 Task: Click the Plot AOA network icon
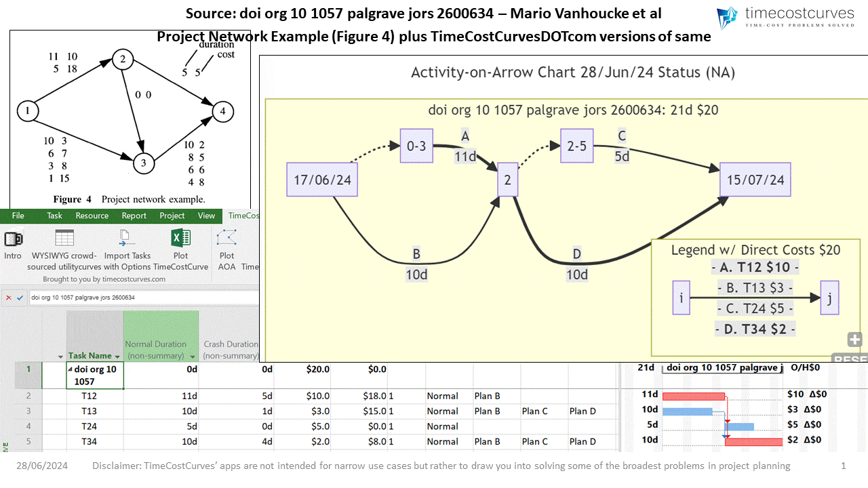(226, 238)
